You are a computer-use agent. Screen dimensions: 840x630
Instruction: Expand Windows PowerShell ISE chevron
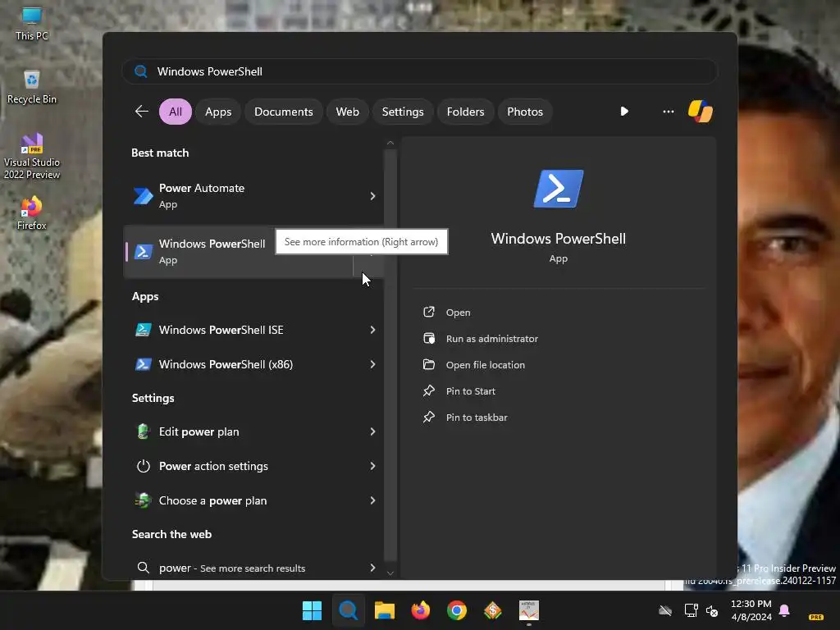pos(372,330)
